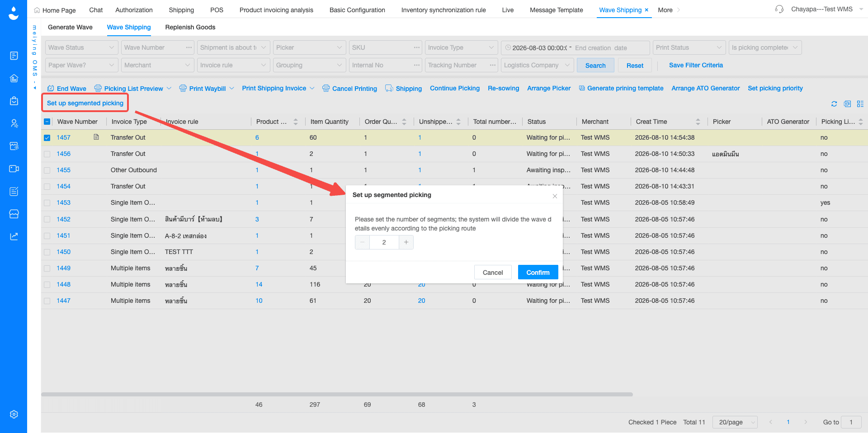Check the checkbox for wave 1450
This screenshot has height=433, width=868.
pos(47,252)
